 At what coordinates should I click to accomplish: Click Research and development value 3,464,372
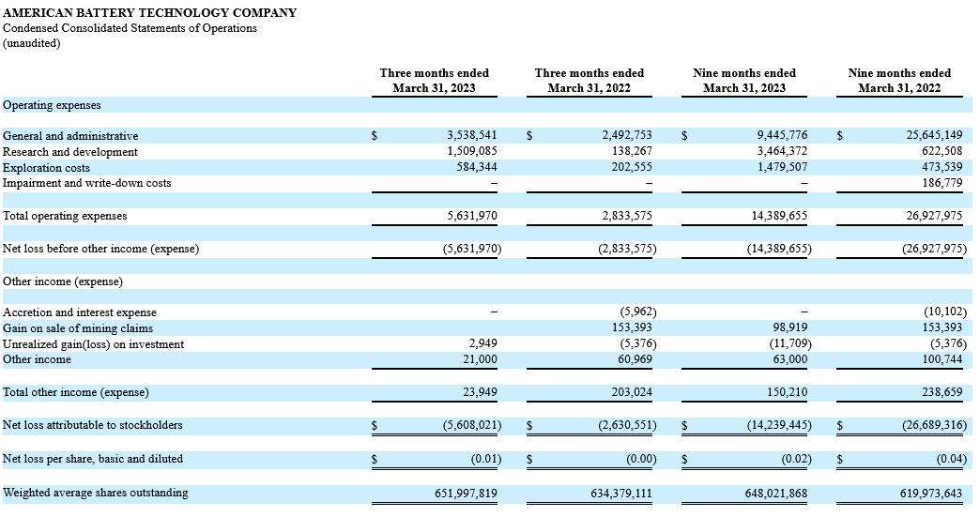point(782,151)
